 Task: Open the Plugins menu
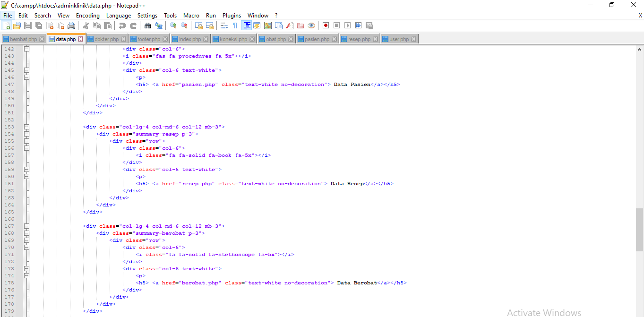coord(232,16)
